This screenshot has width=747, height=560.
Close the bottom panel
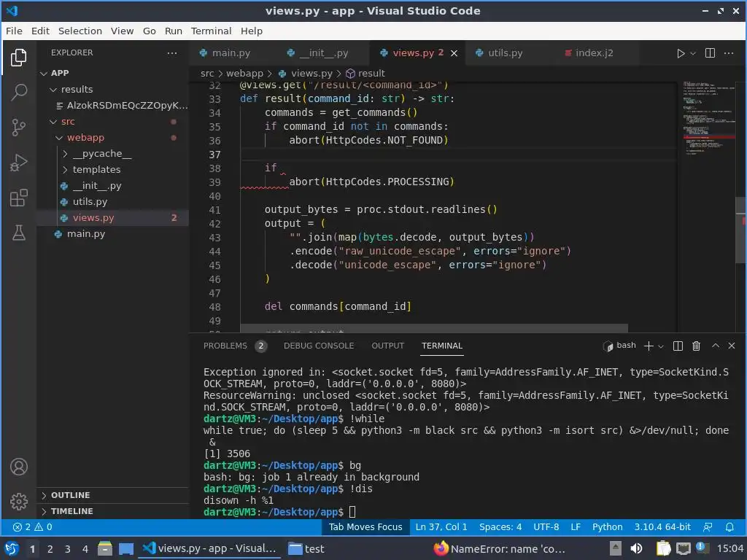[x=732, y=346]
